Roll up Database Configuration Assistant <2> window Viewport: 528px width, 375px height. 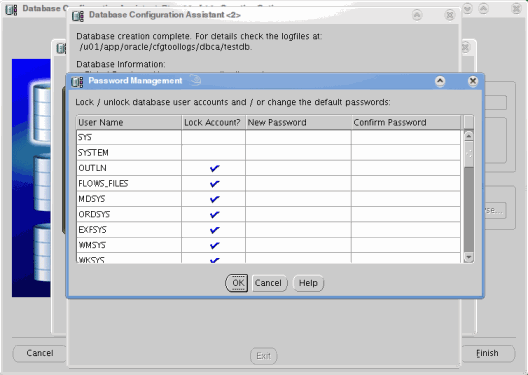tap(417, 15)
